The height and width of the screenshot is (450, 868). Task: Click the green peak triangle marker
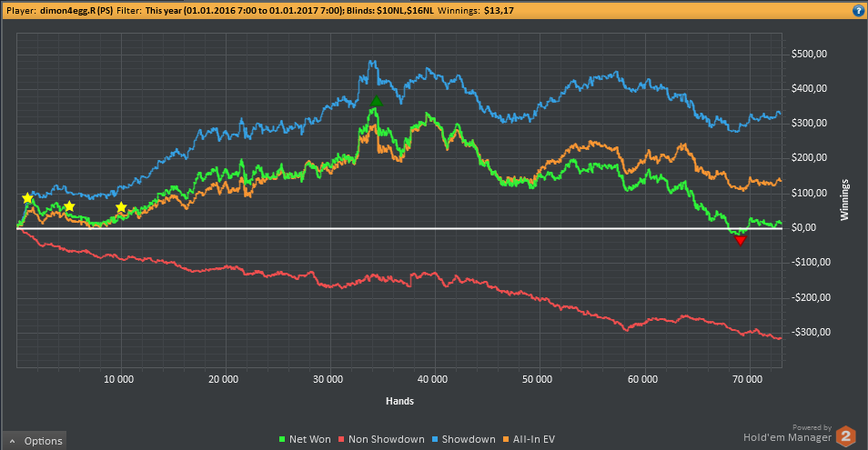click(377, 101)
